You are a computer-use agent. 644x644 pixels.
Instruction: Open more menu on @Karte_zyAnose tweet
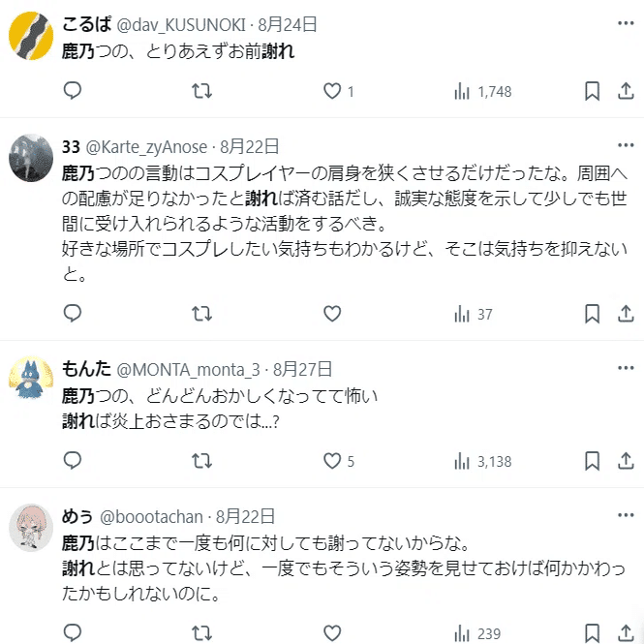tap(626, 145)
